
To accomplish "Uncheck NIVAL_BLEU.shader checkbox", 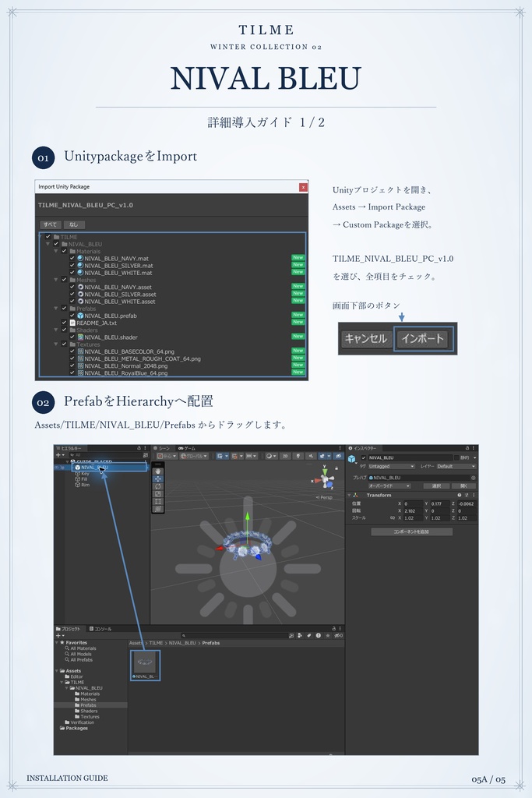I will coord(72,337).
